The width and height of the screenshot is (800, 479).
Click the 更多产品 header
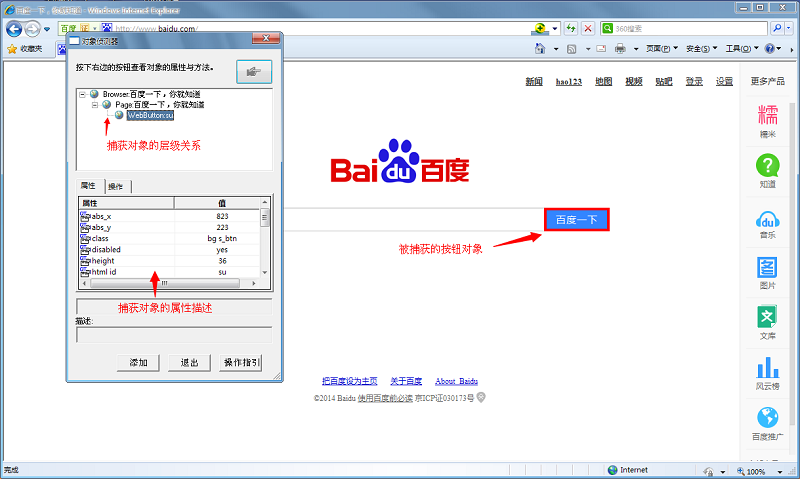768,81
